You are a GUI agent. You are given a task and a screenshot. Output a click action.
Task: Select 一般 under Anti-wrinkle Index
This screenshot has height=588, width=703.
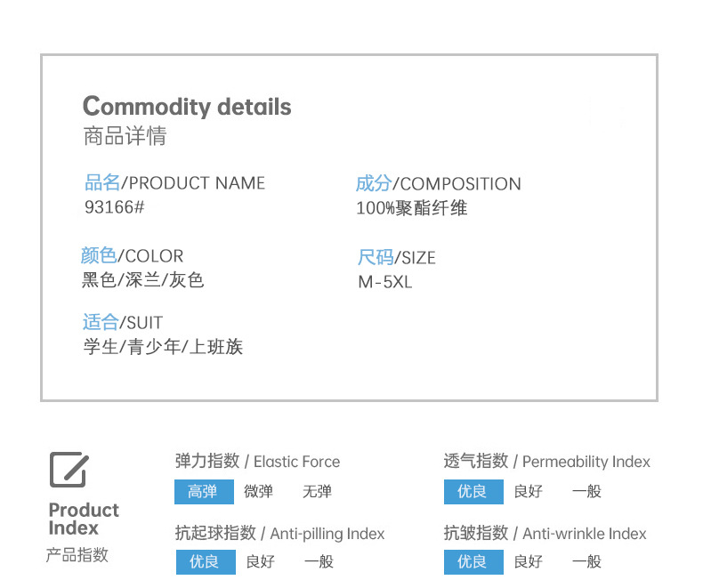click(586, 561)
